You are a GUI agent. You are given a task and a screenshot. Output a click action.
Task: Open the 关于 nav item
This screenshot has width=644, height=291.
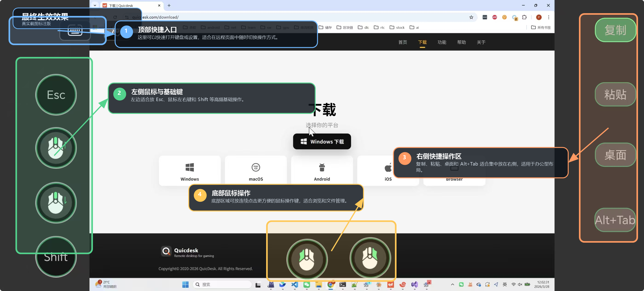click(481, 42)
